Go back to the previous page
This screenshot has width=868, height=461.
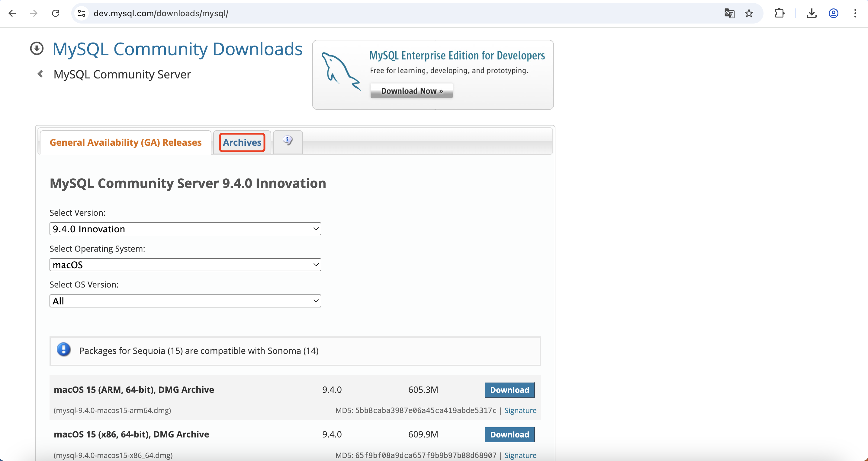(x=12, y=13)
